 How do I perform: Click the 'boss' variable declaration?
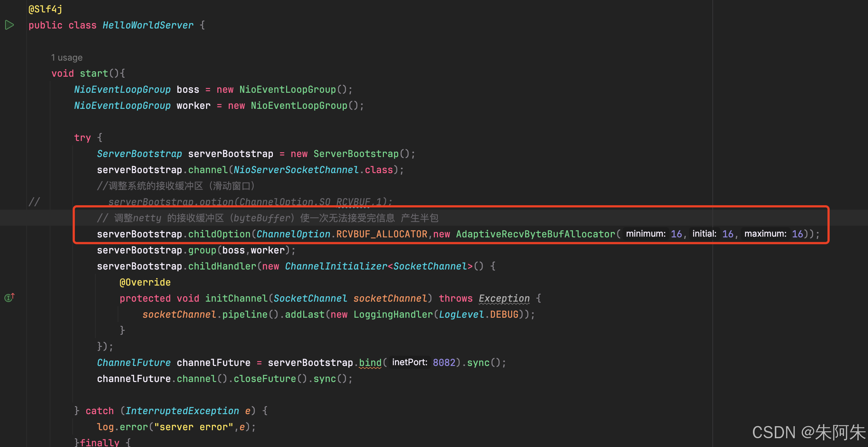click(188, 89)
